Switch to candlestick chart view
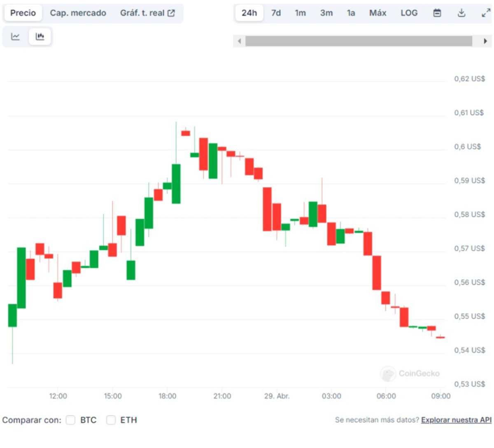 coord(40,36)
